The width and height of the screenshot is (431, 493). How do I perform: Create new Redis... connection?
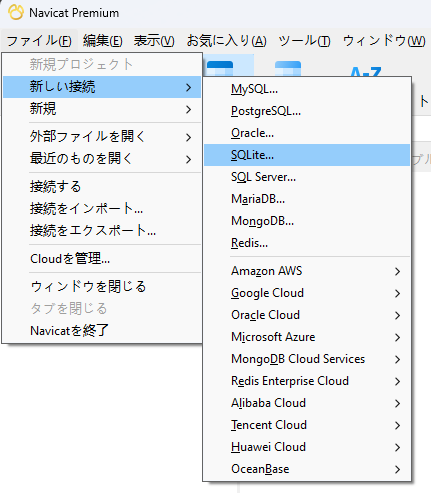tap(307, 243)
